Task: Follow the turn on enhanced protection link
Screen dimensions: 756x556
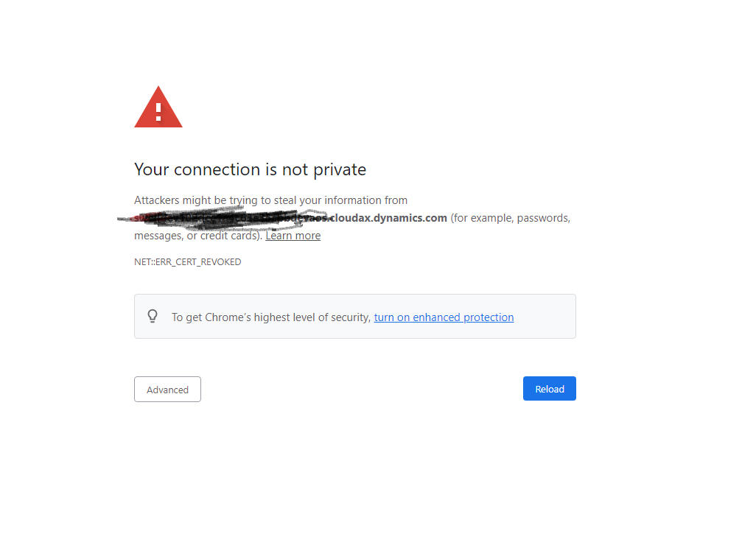Action: click(444, 317)
